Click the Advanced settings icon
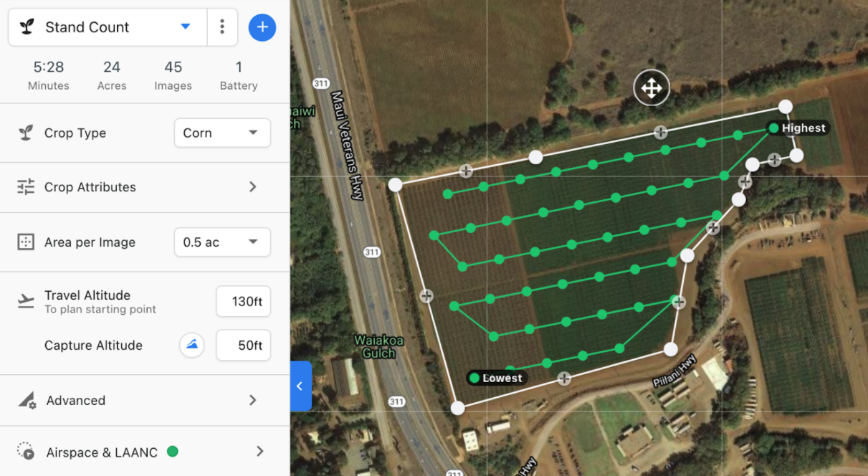Viewport: 868px width, 476px height. 27,400
